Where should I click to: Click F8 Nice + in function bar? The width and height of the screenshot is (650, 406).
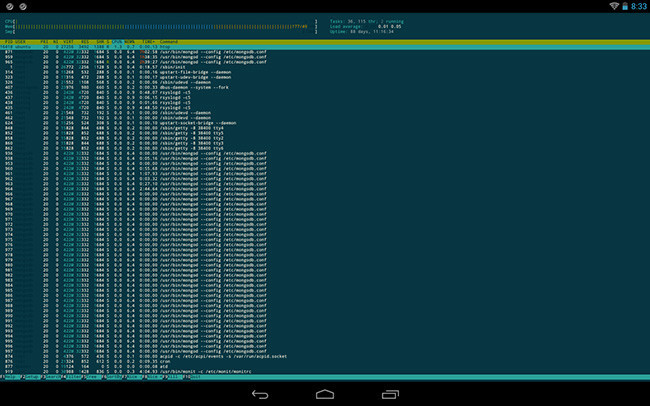point(153,377)
